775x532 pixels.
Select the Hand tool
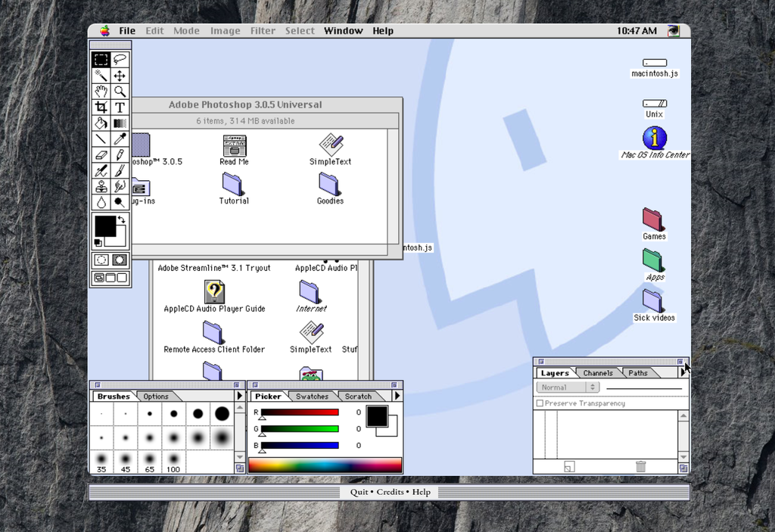pos(101,92)
